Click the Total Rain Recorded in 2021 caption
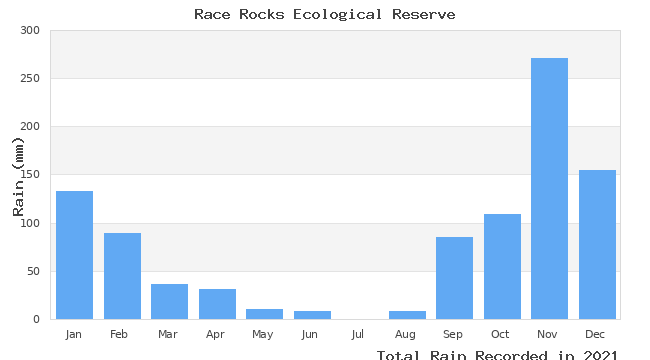This screenshot has height=360, width=650. 497,355
